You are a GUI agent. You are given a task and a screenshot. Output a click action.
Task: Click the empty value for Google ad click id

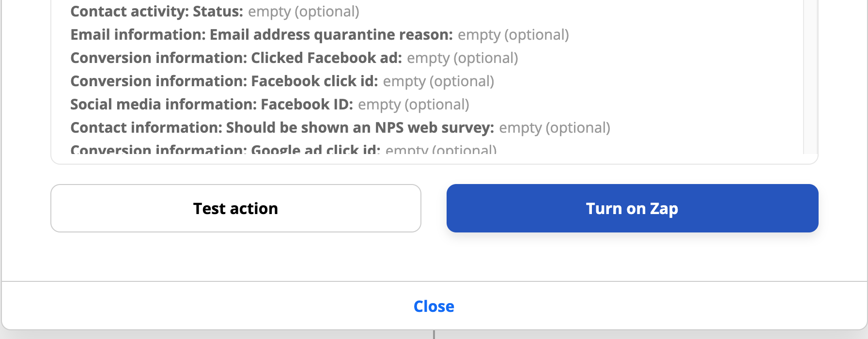(x=440, y=150)
